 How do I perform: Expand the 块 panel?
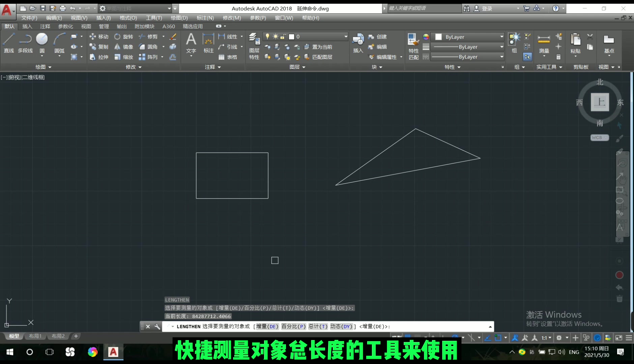click(x=377, y=67)
